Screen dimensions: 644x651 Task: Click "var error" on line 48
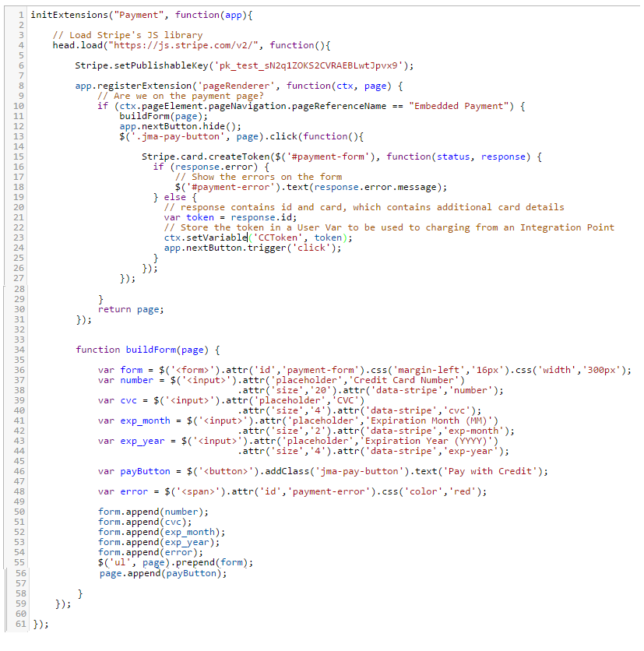coord(123,492)
